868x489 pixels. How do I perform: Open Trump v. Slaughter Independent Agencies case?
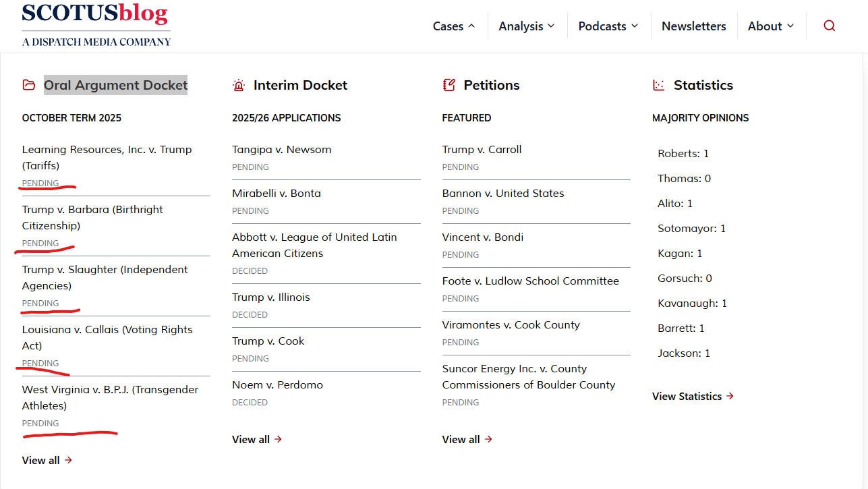[x=105, y=277]
